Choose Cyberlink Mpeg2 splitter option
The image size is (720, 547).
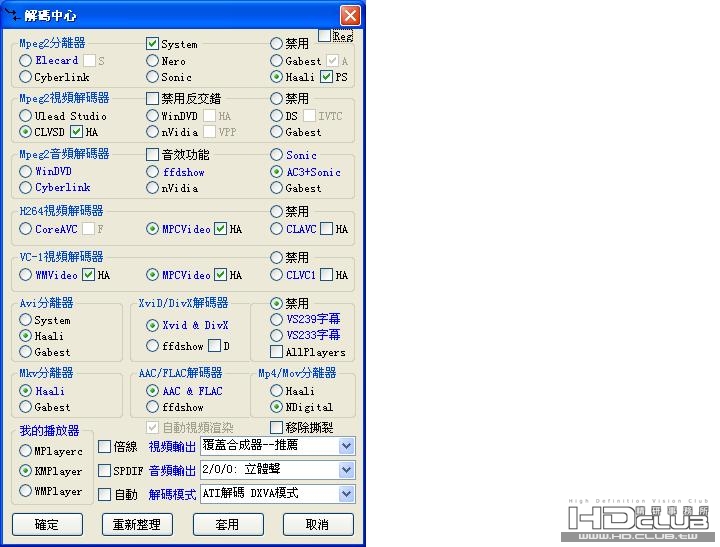[x=26, y=77]
